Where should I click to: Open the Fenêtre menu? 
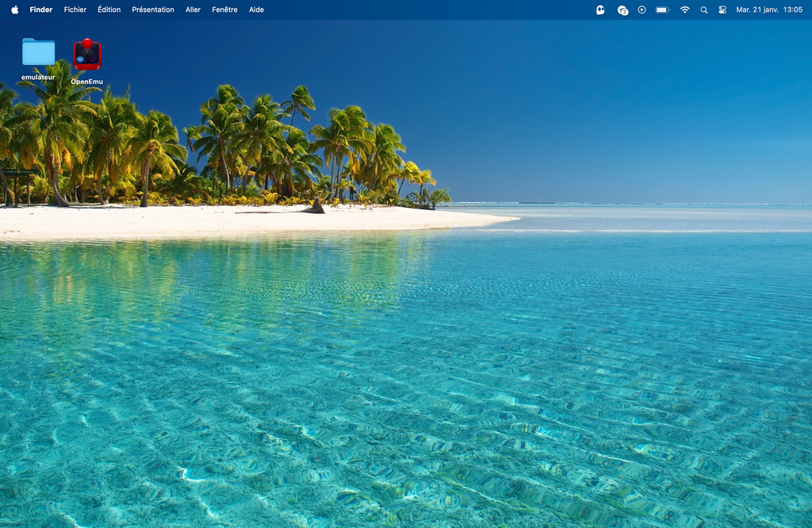tap(224, 10)
